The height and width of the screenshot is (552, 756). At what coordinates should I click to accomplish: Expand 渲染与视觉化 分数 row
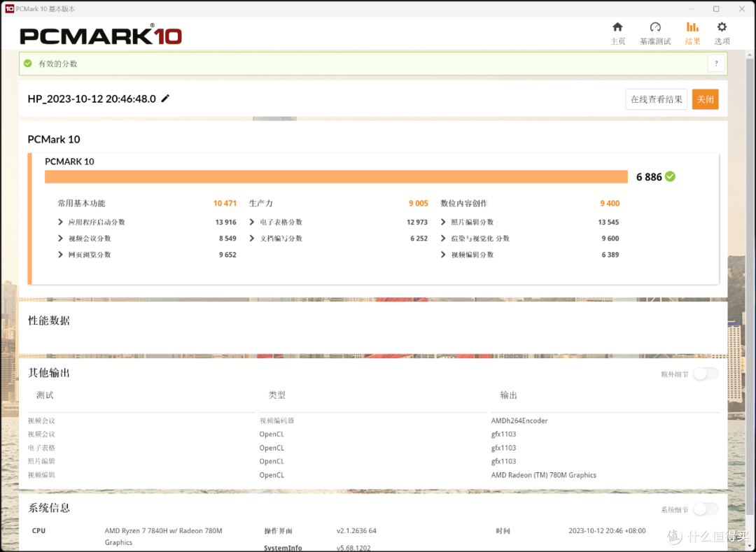pos(443,239)
